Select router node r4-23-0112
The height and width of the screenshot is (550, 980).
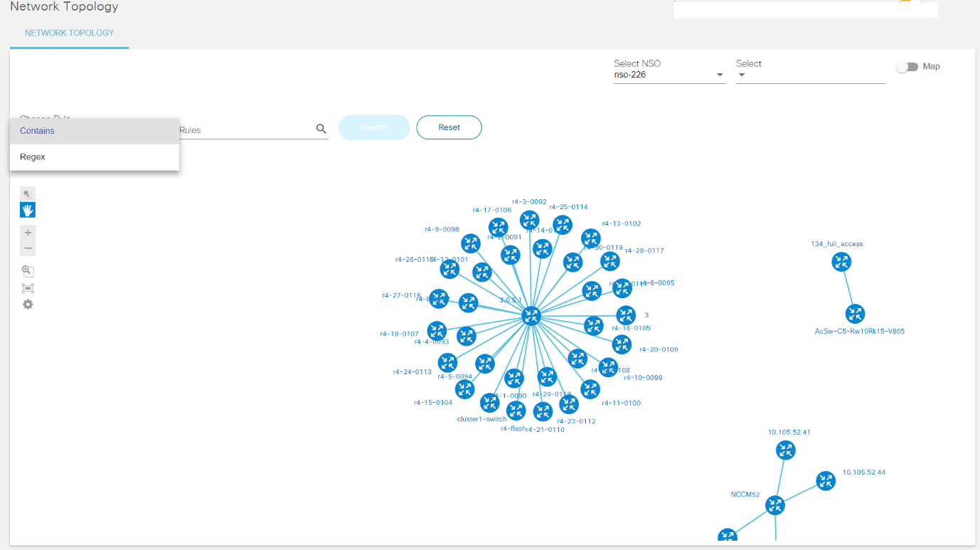[568, 404]
